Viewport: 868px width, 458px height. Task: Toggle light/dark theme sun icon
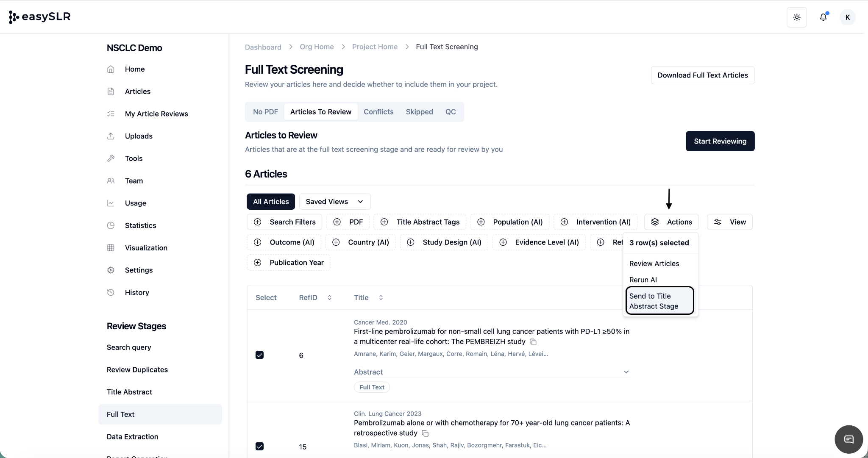point(797,17)
